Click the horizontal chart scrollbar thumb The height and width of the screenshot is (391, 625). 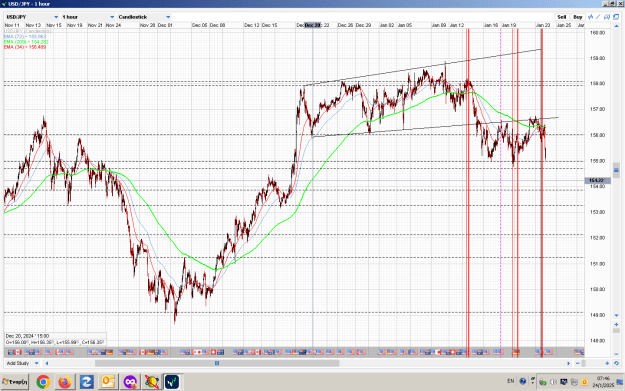[217, 363]
